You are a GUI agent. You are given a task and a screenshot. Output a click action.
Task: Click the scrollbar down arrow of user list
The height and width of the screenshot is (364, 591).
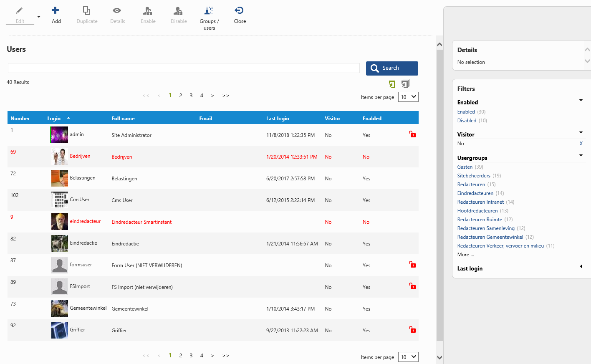click(439, 357)
